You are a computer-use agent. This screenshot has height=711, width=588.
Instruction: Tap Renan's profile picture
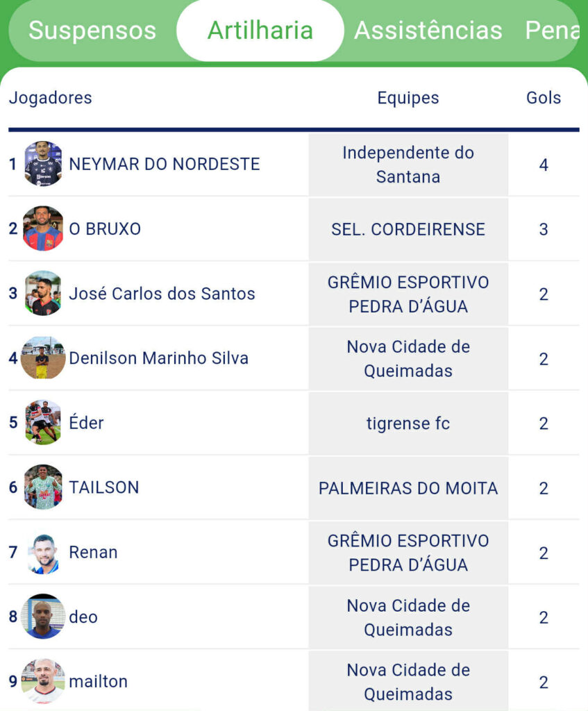[43, 552]
